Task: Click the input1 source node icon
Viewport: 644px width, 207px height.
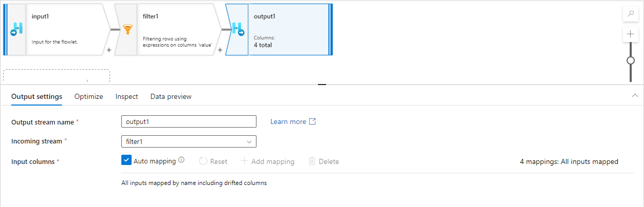Action: 15,30
